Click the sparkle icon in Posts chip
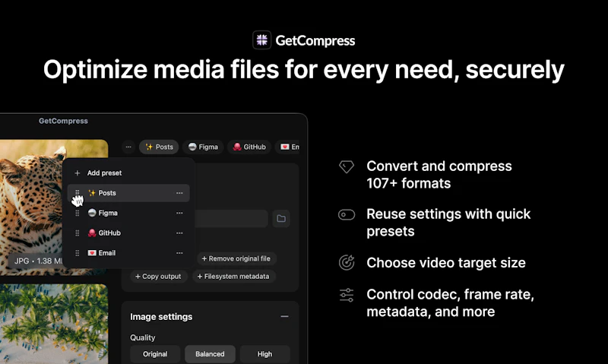 pyautogui.click(x=149, y=147)
